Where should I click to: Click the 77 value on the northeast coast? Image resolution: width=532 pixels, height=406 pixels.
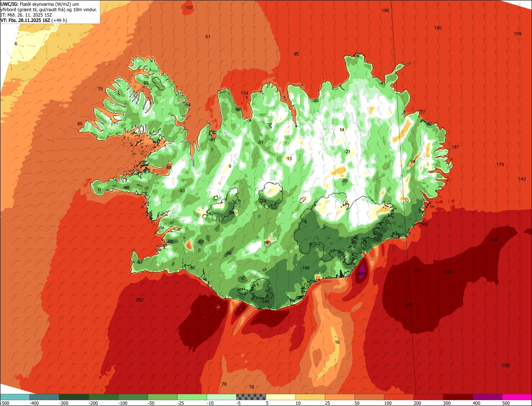pyautogui.click(x=422, y=112)
